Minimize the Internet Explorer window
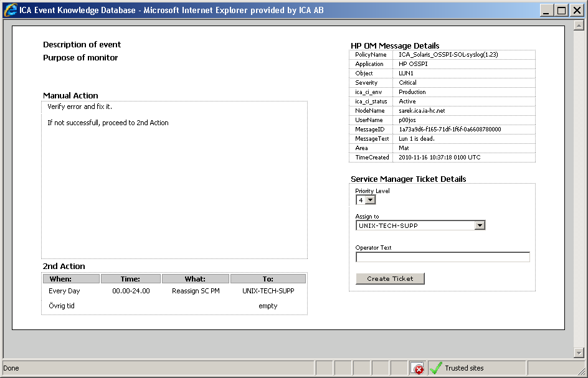 click(546, 11)
